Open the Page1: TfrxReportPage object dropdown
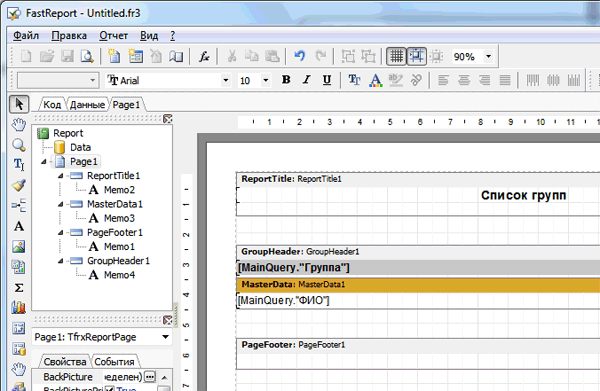Viewport: 600px width, 391px height. point(165,337)
